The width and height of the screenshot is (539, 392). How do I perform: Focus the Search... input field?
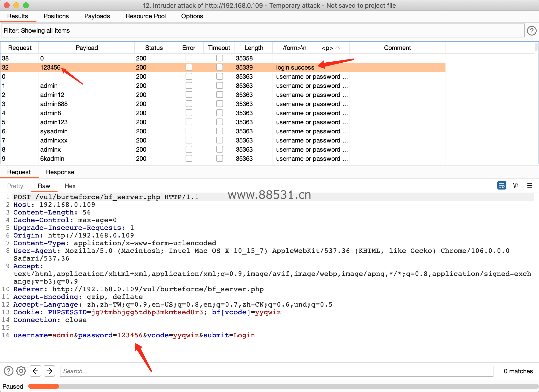tap(276, 371)
